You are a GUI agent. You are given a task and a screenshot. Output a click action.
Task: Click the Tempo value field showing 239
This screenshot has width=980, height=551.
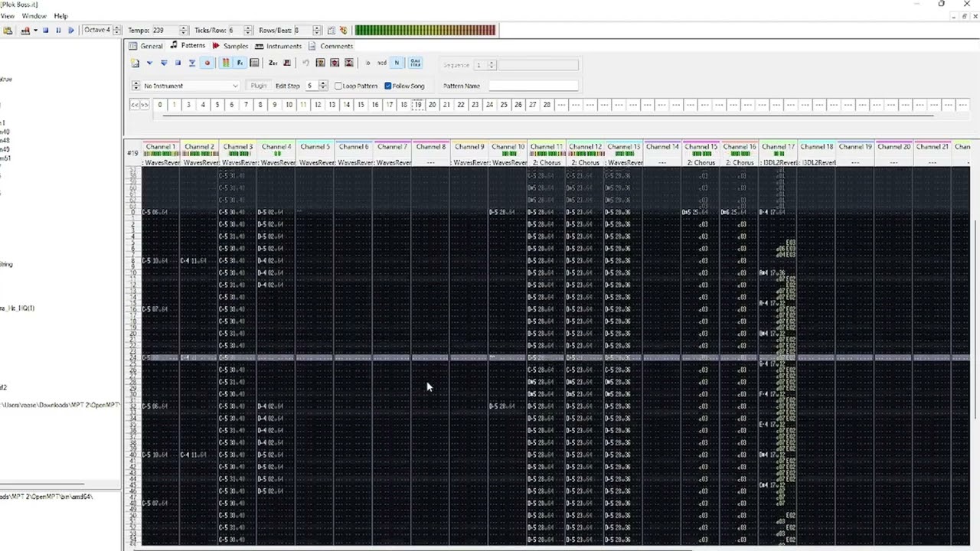165,30
